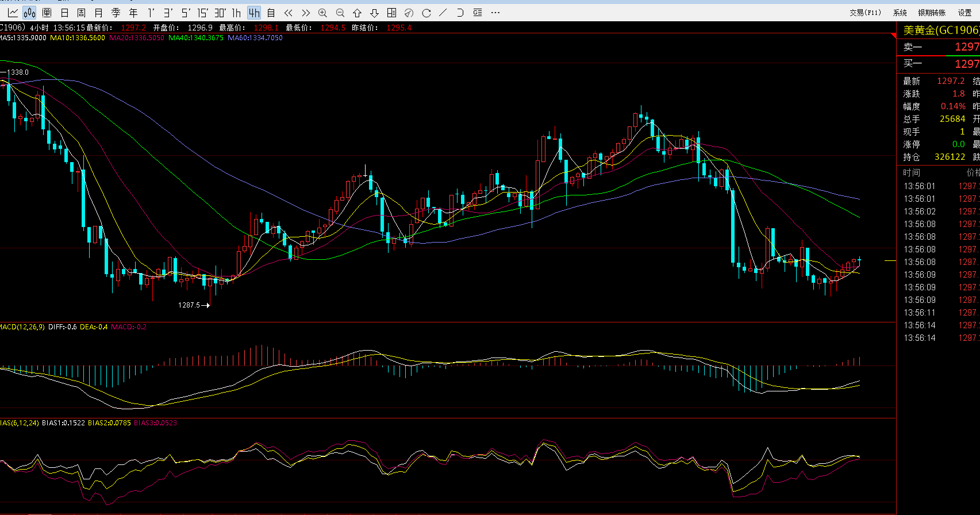This screenshot has height=515, width=980.
Task: Select the candlestick chart icon
Action: point(29,13)
